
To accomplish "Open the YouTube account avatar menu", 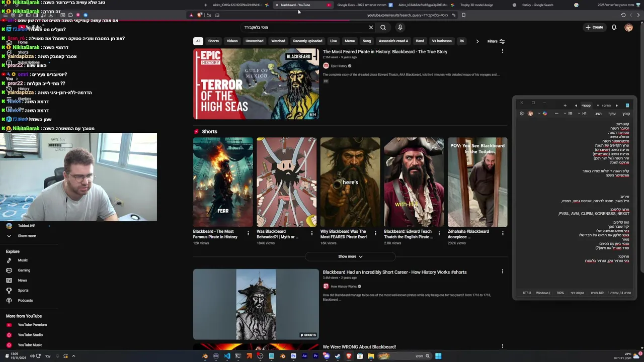I will 628,28.
